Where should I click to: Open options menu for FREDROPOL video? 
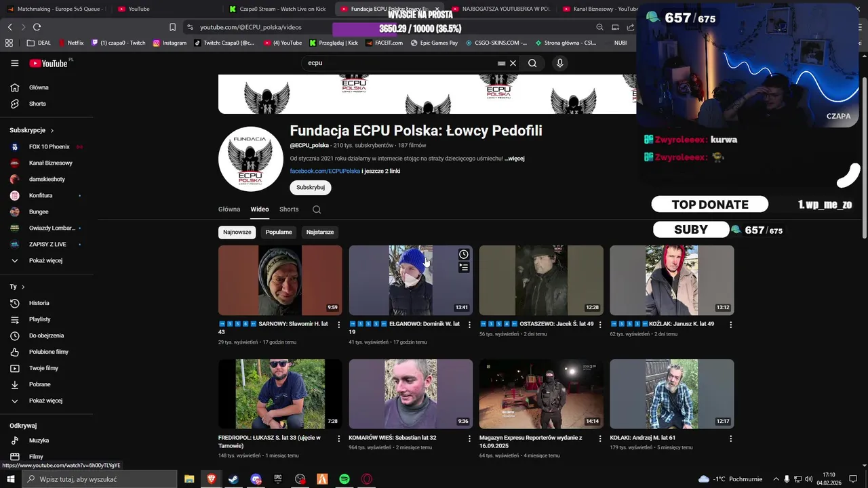pos(339,439)
